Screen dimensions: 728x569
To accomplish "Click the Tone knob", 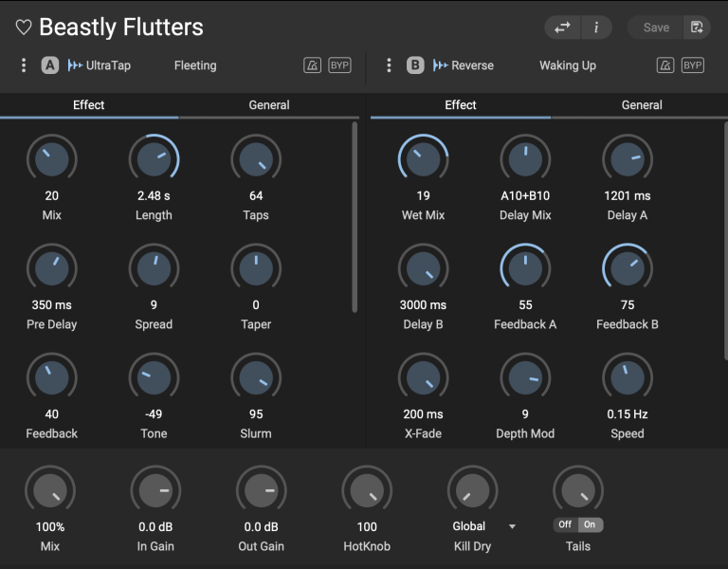I will click(x=154, y=377).
